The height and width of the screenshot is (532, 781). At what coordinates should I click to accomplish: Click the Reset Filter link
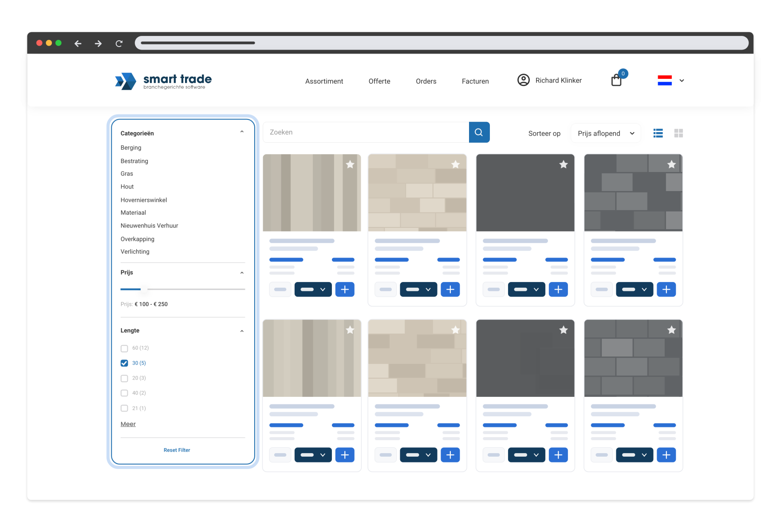coord(177,450)
